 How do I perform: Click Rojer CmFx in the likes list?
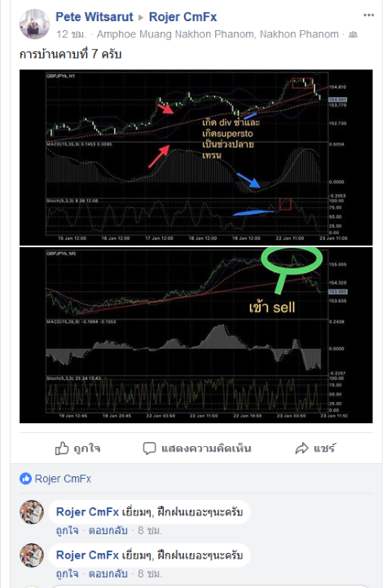click(x=63, y=479)
